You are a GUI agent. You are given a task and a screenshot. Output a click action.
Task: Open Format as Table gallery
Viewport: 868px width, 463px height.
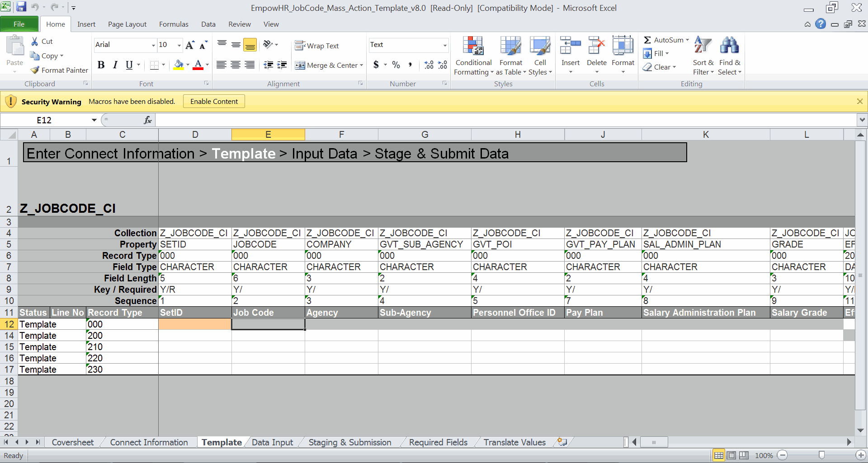tap(511, 56)
